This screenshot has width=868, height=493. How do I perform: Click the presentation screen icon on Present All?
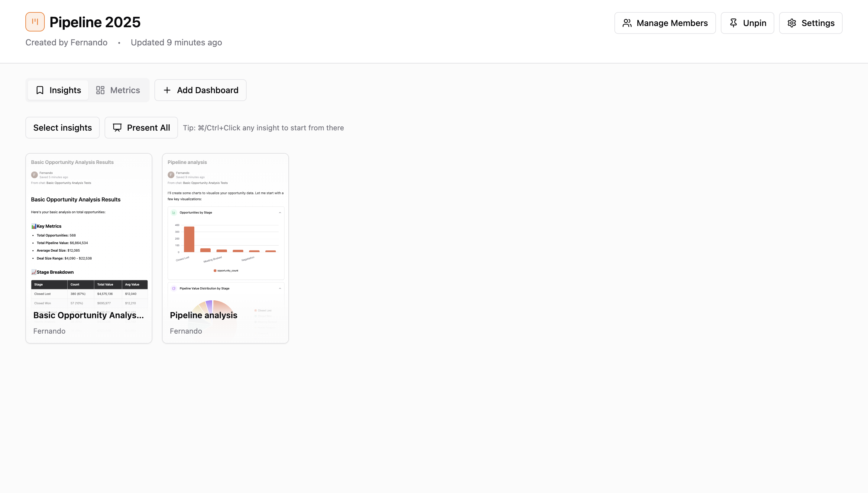point(117,127)
